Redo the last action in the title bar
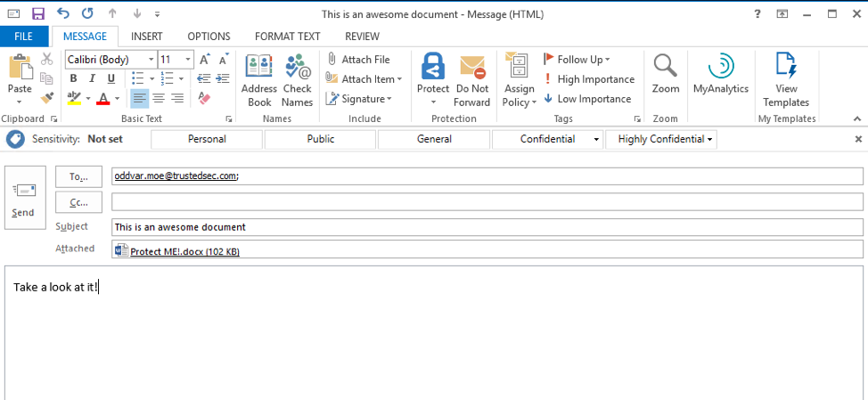This screenshot has height=400, width=868. (87, 14)
